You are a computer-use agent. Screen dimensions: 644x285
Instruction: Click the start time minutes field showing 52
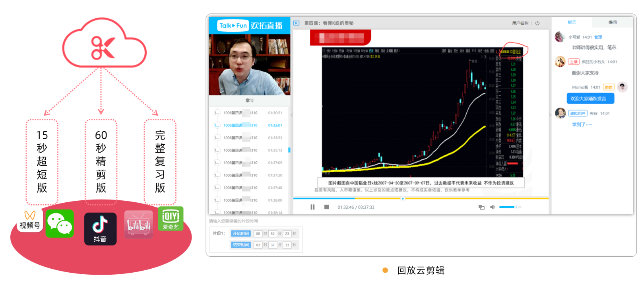(x=272, y=234)
